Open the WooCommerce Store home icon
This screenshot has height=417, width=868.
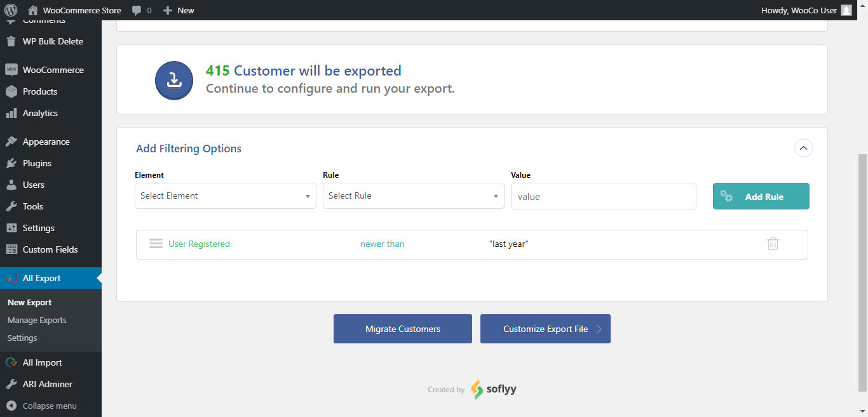(33, 10)
